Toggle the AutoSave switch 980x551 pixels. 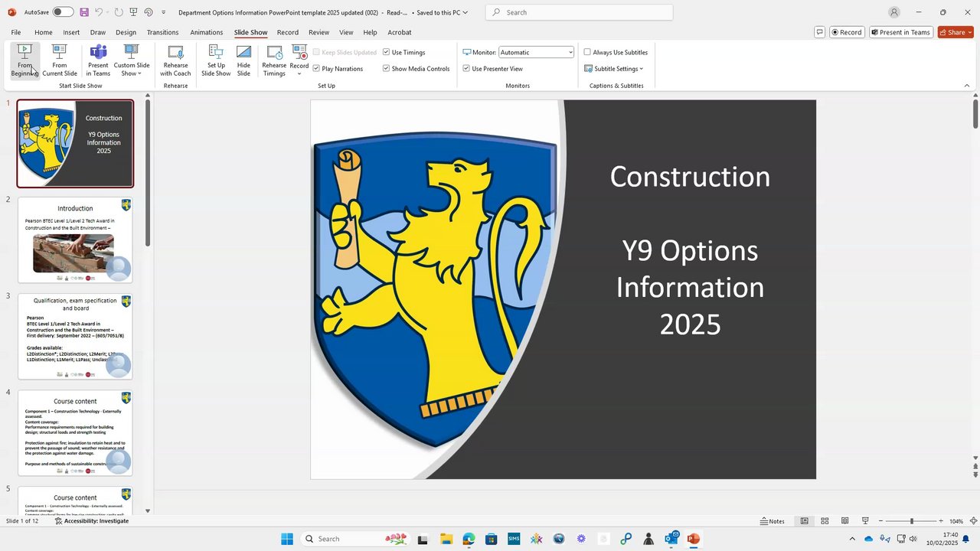click(63, 12)
